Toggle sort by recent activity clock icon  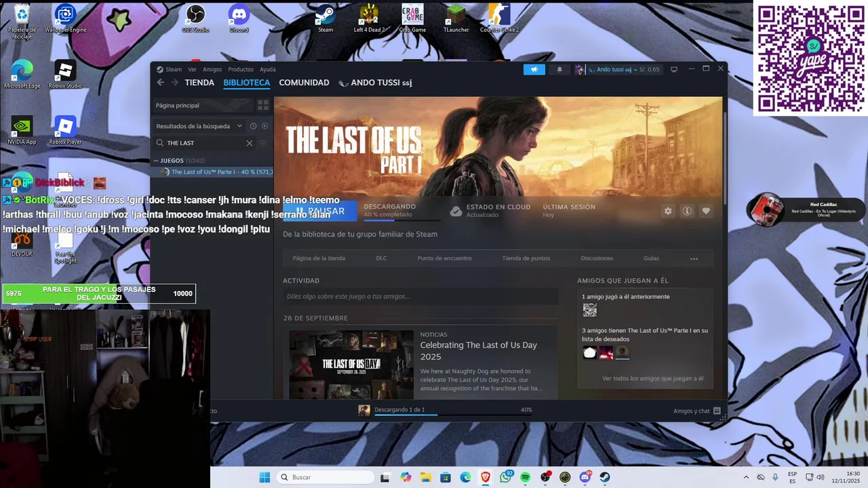click(253, 126)
